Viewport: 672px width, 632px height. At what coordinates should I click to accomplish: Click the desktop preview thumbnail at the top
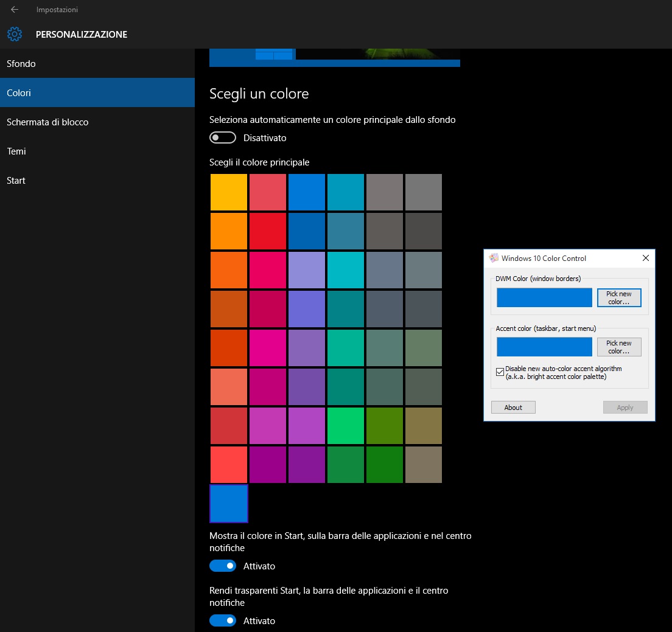pyautogui.click(x=335, y=55)
